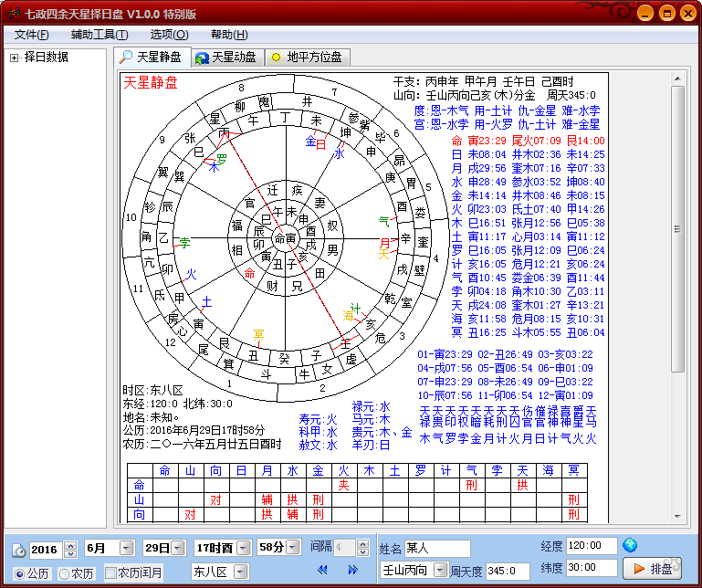This screenshot has height=588, width=702.
Task: Click the red 天星静盘 chart heading
Action: (151, 82)
